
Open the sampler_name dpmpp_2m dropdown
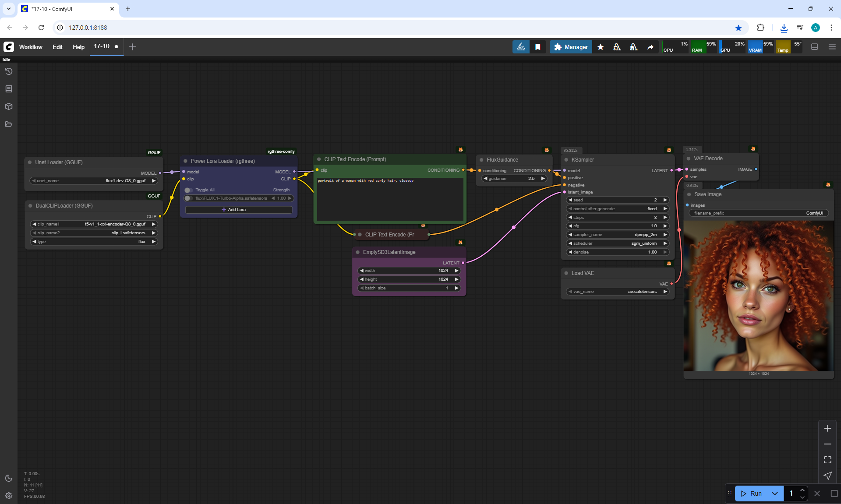[x=618, y=235]
